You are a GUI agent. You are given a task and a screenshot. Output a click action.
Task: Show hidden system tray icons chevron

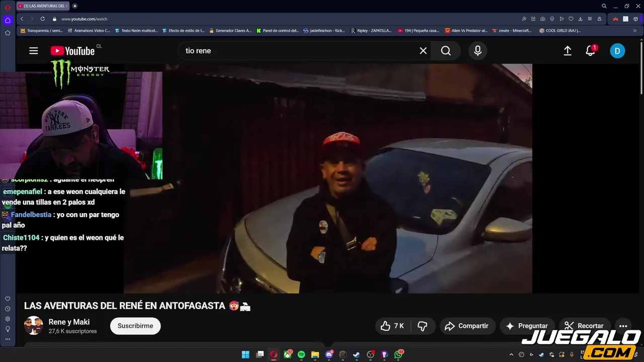pos(511,354)
